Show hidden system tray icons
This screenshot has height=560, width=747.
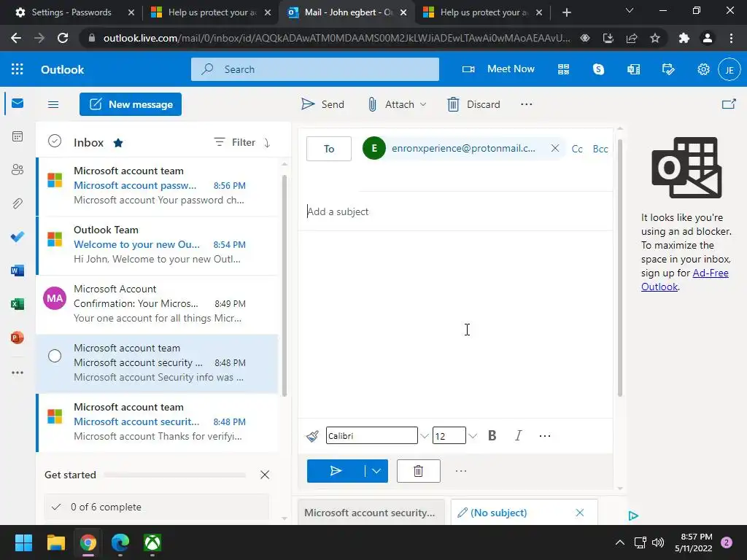click(620, 542)
